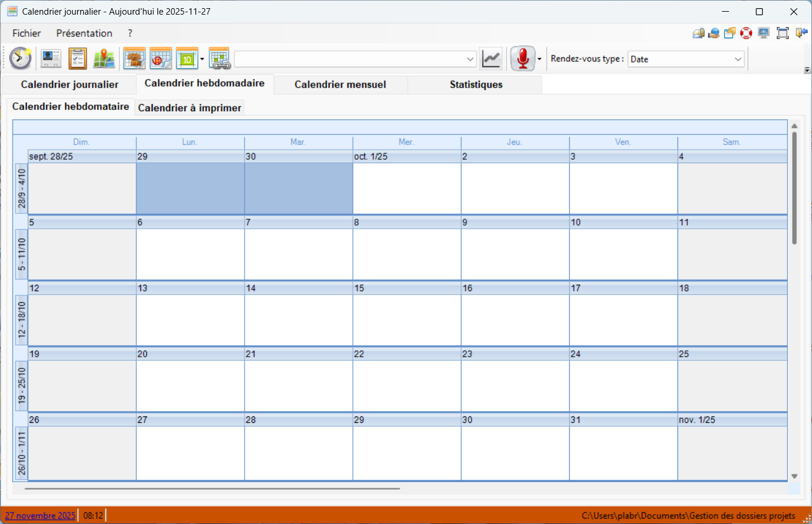The width and height of the screenshot is (812, 524).
Task: Expand the arrow next to the green calendar icon
Action: click(x=202, y=59)
